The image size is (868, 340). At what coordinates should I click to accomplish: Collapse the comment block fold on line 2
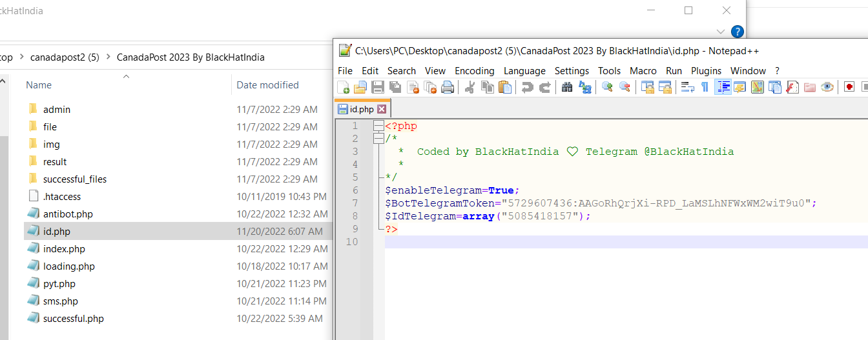(378, 139)
